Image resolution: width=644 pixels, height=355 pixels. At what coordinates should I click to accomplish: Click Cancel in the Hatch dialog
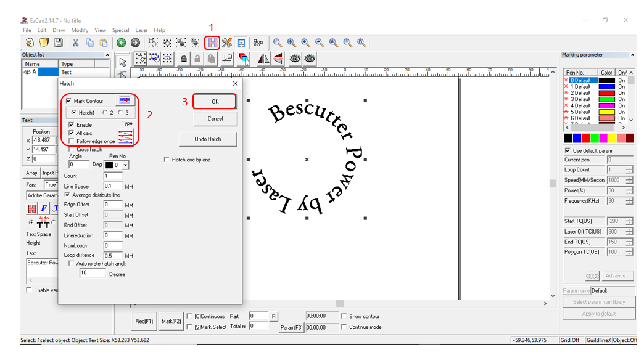215,118
